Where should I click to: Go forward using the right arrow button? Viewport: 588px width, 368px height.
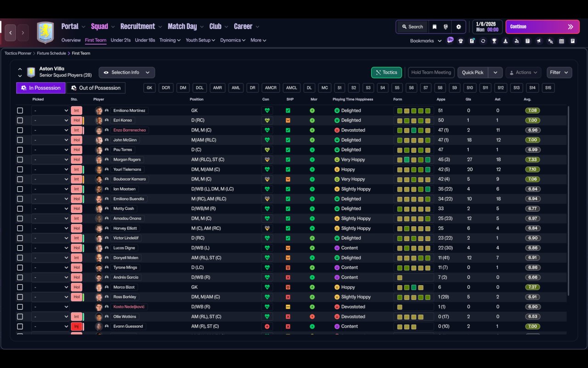point(23,33)
